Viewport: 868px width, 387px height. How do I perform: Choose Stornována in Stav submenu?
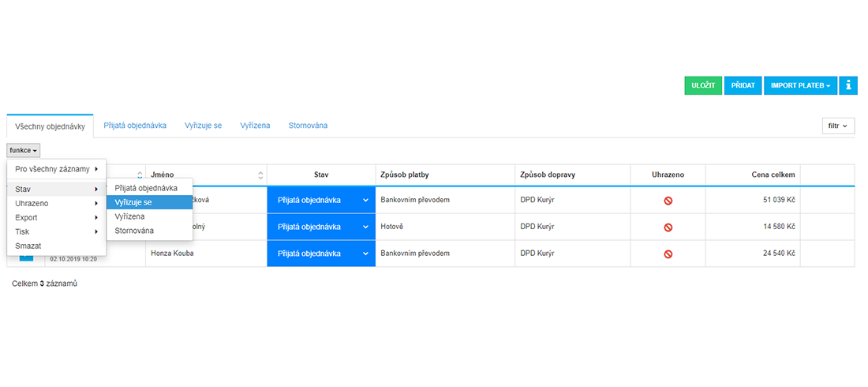point(149,231)
